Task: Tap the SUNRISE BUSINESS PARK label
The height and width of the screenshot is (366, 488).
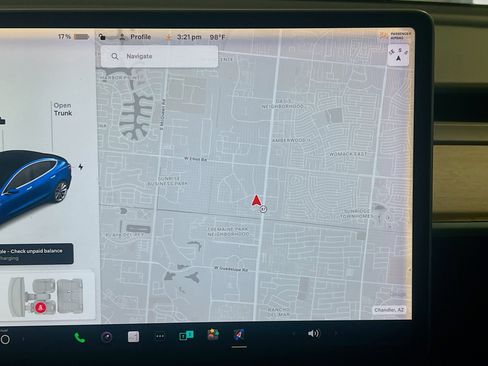Action: click(168, 181)
